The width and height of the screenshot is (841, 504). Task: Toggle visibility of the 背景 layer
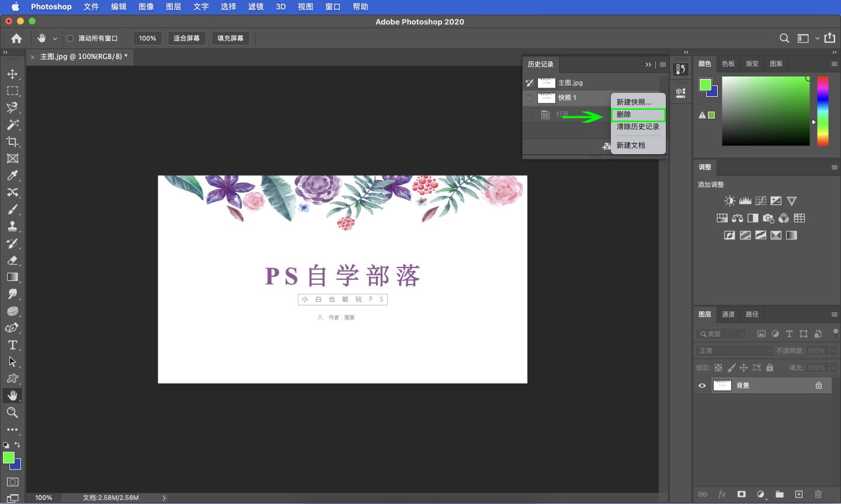click(702, 385)
